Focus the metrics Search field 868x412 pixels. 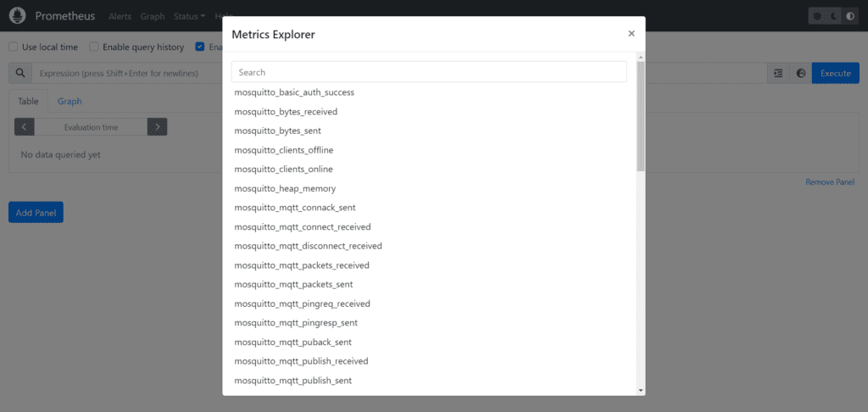pos(429,72)
